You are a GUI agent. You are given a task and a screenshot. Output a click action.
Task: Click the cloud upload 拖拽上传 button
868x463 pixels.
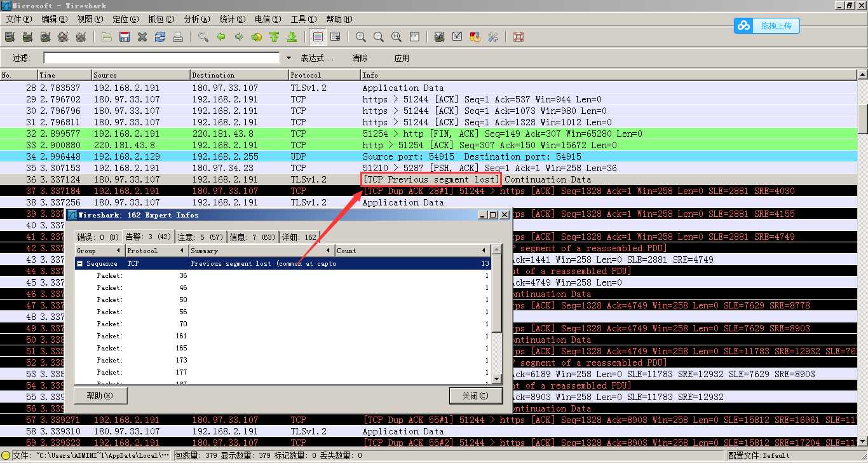pos(767,26)
